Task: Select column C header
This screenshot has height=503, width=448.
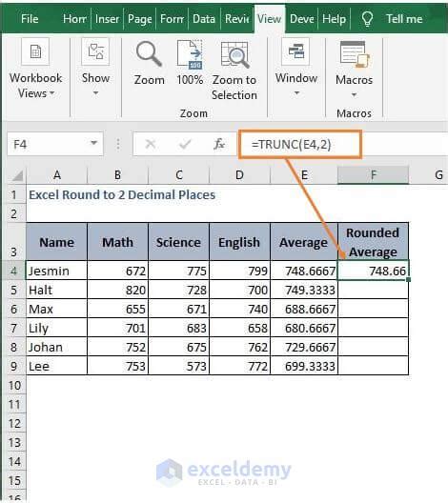Action: point(179,175)
